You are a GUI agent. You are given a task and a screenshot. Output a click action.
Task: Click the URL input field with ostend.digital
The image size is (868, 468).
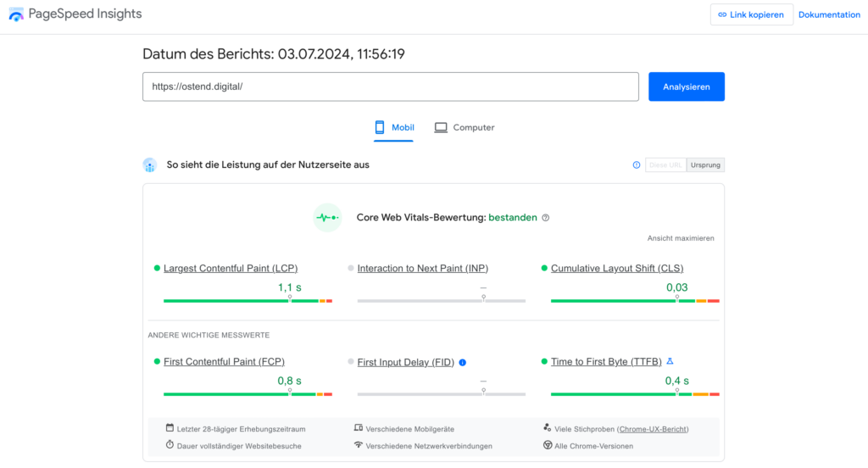[390, 86]
